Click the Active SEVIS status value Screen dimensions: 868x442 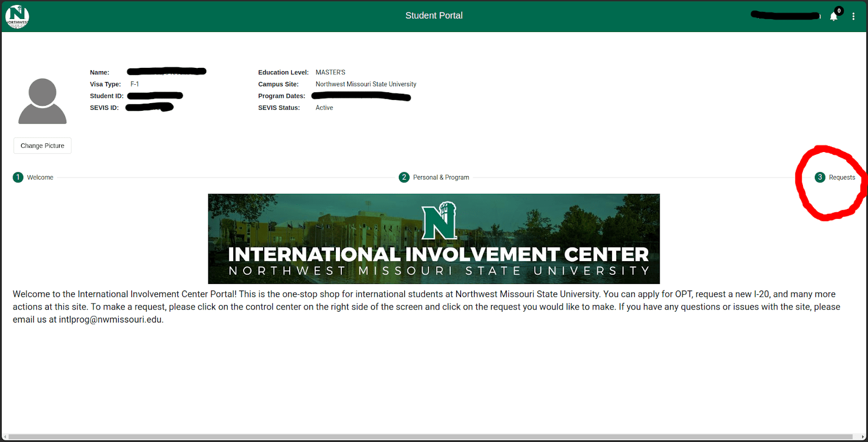coord(324,108)
